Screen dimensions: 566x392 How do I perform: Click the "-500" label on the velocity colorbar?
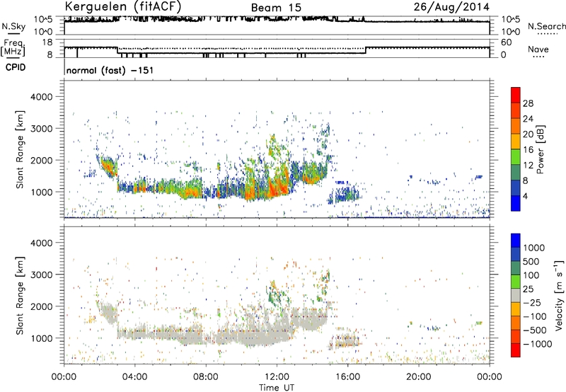click(535, 330)
